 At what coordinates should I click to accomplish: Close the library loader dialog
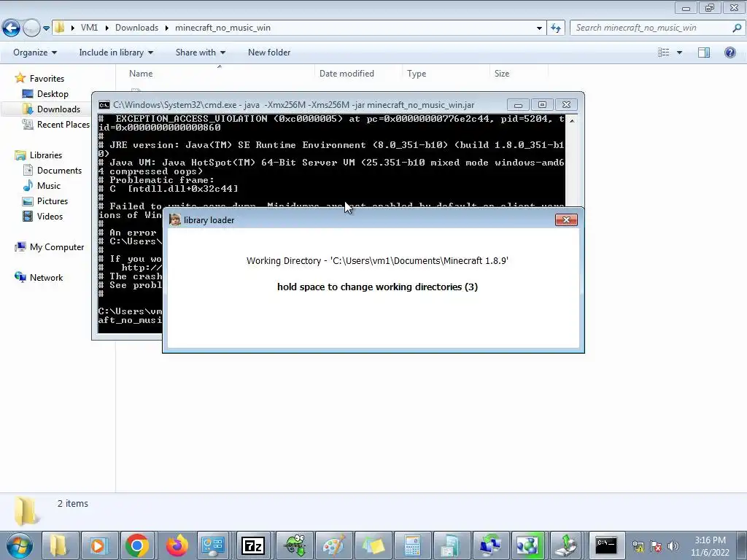(566, 219)
